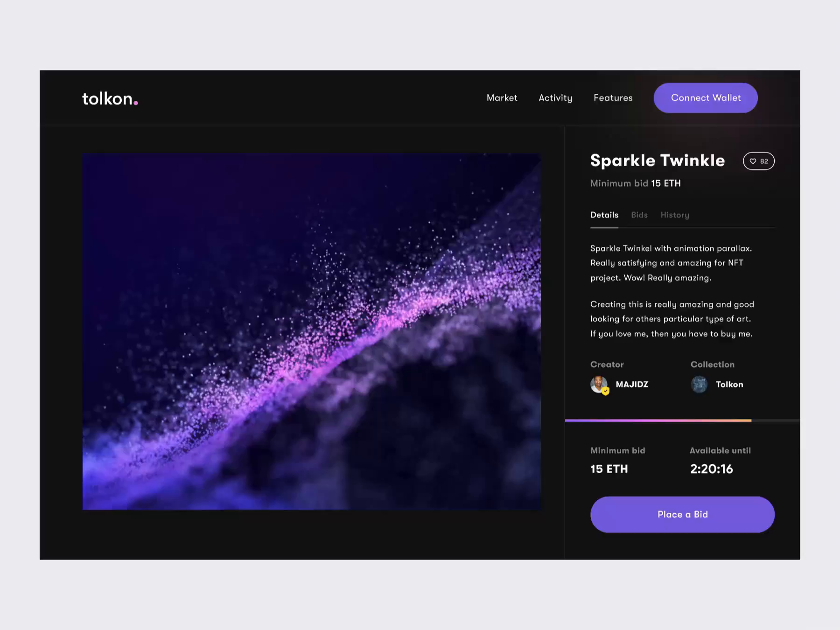
Task: Click the Tolkon collection name
Action: tap(729, 385)
